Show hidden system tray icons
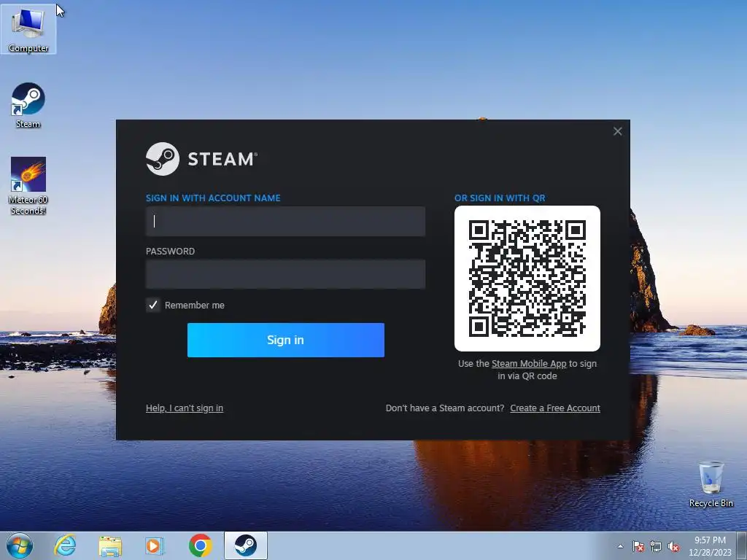Screen dimensions: 747x560 point(620,546)
